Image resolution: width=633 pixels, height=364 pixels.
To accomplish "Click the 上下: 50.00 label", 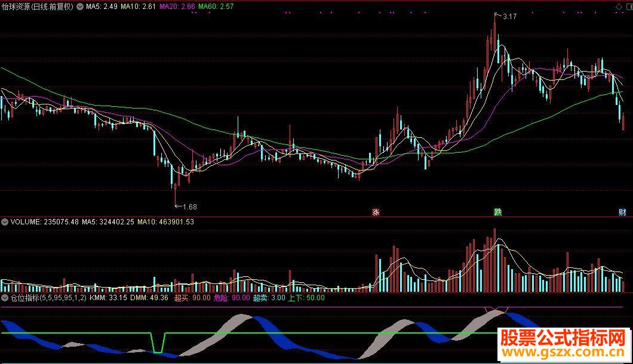I will [306, 298].
